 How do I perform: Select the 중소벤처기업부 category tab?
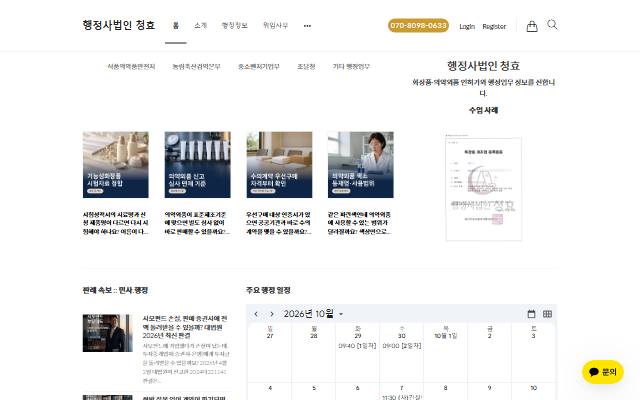[x=259, y=67]
